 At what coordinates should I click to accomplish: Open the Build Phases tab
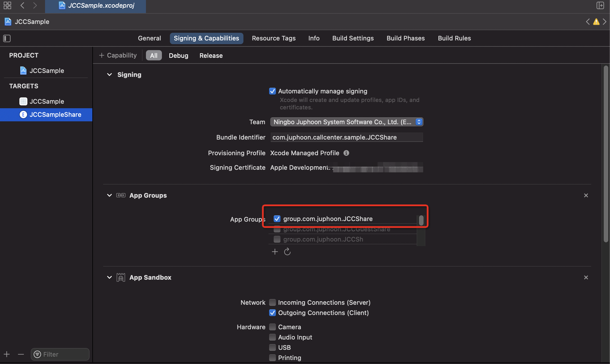pos(406,38)
